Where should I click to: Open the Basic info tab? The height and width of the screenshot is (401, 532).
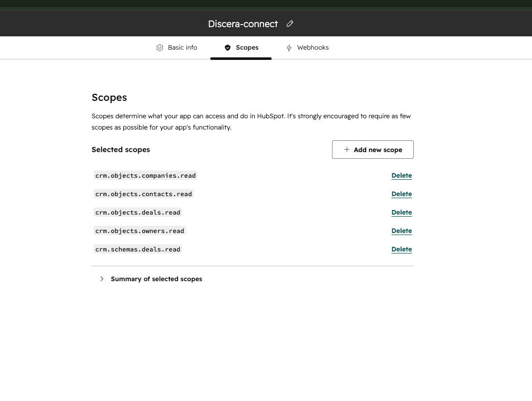click(177, 48)
